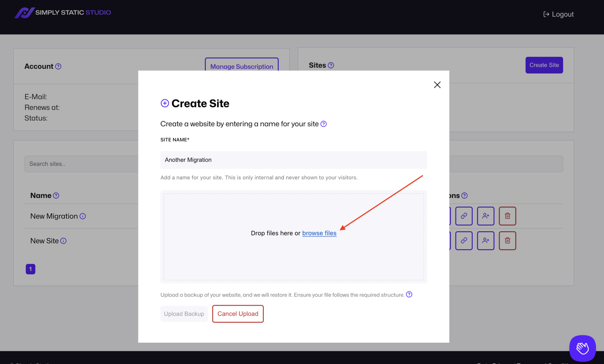
Task: Click the link icon in New Migration row
Action: tap(464, 216)
